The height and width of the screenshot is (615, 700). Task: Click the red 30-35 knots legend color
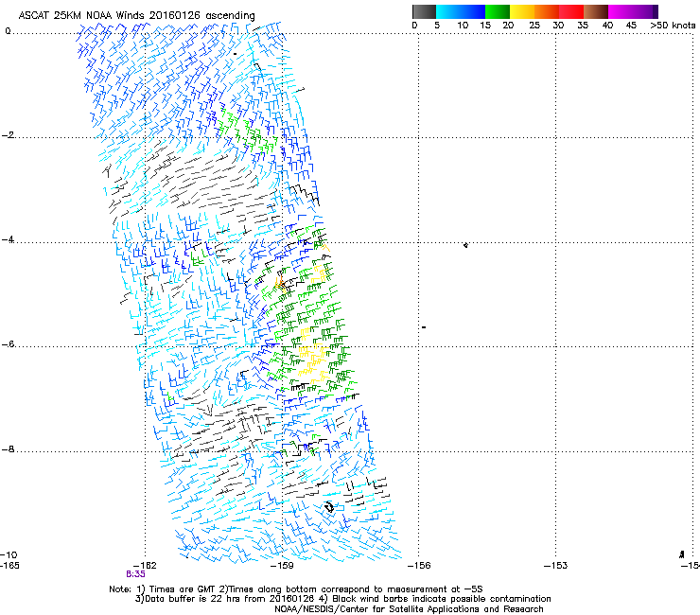(x=571, y=11)
